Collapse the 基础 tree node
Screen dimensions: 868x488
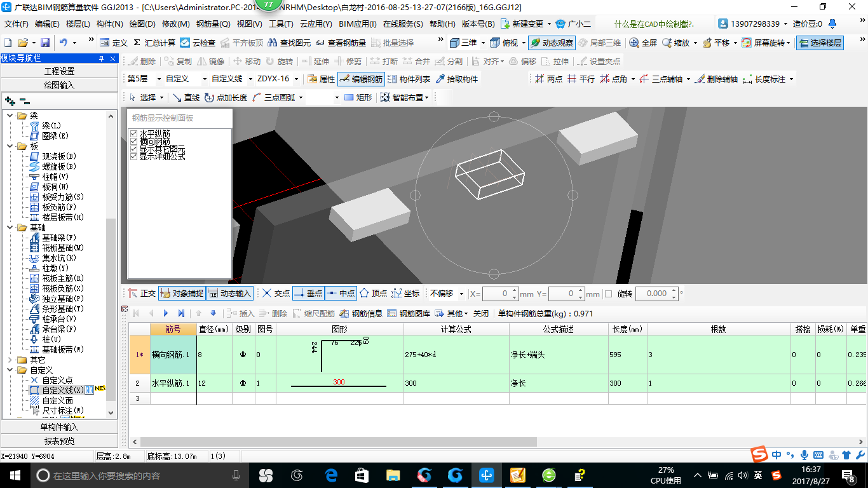(10, 227)
